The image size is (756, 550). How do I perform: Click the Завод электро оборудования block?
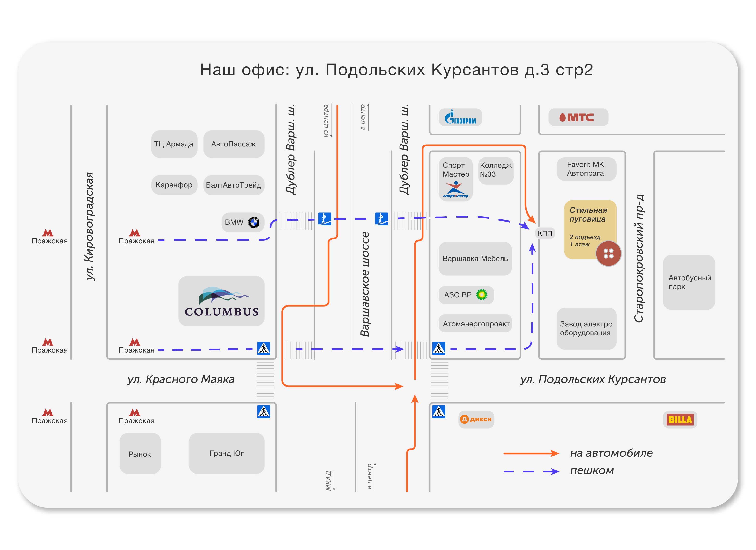coord(586,328)
